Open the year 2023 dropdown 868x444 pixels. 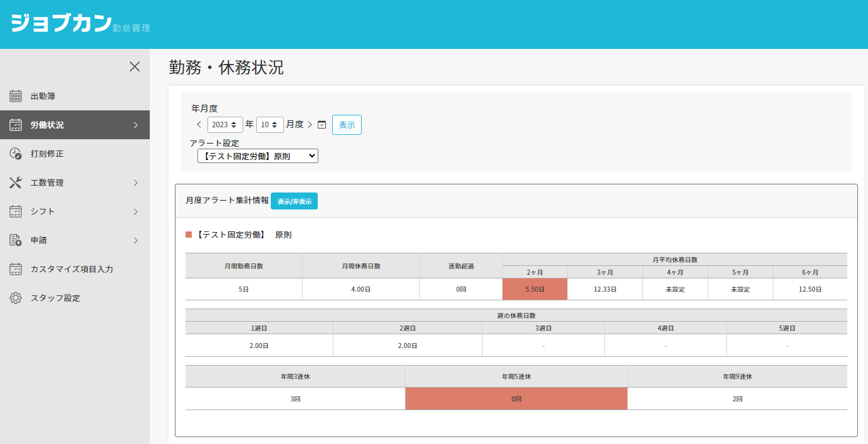pyautogui.click(x=225, y=125)
